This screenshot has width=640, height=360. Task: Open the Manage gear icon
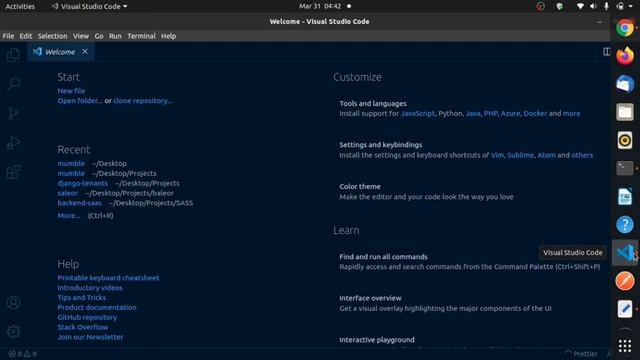tap(13, 331)
